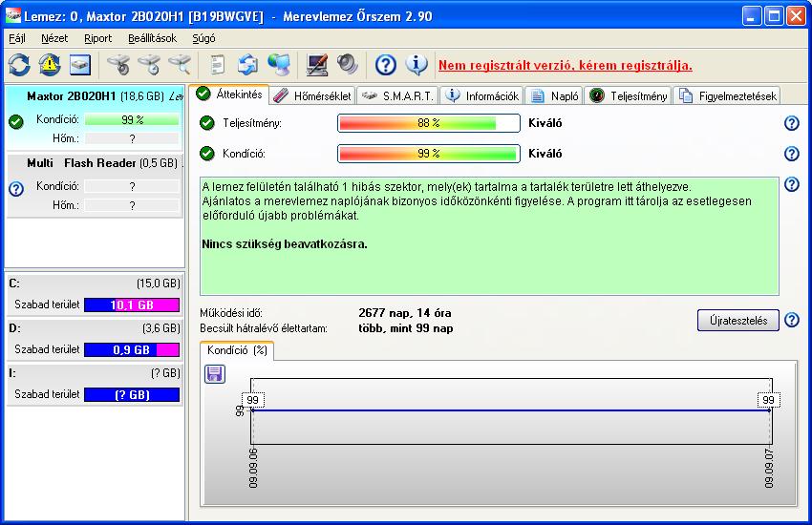The image size is (812, 525).
Task: Click the disk with clock icon
Action: 149,65
